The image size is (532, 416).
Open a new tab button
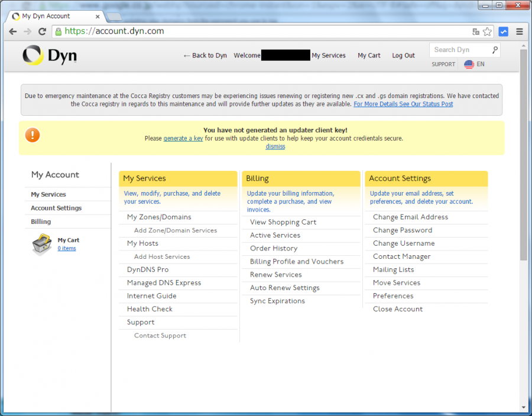tap(114, 17)
